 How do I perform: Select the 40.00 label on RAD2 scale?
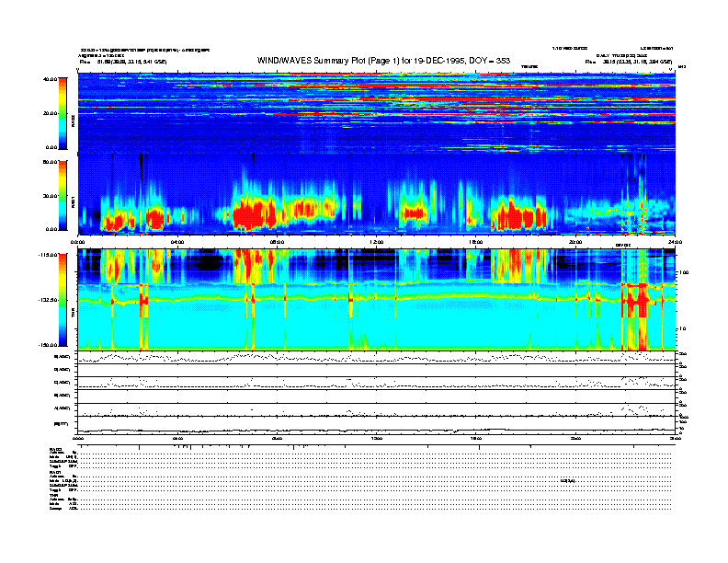50,79
